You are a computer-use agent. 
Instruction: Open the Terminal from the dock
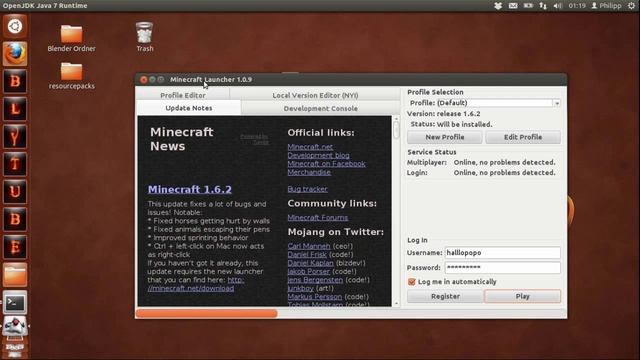(x=15, y=302)
